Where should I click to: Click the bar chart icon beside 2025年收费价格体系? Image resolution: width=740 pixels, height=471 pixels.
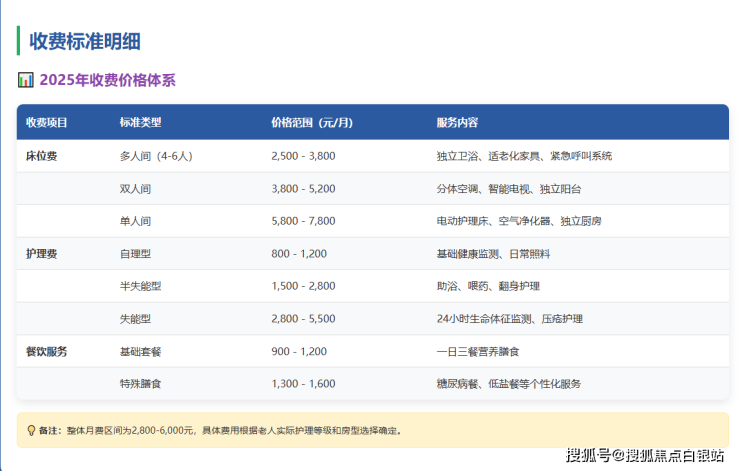tap(26, 80)
